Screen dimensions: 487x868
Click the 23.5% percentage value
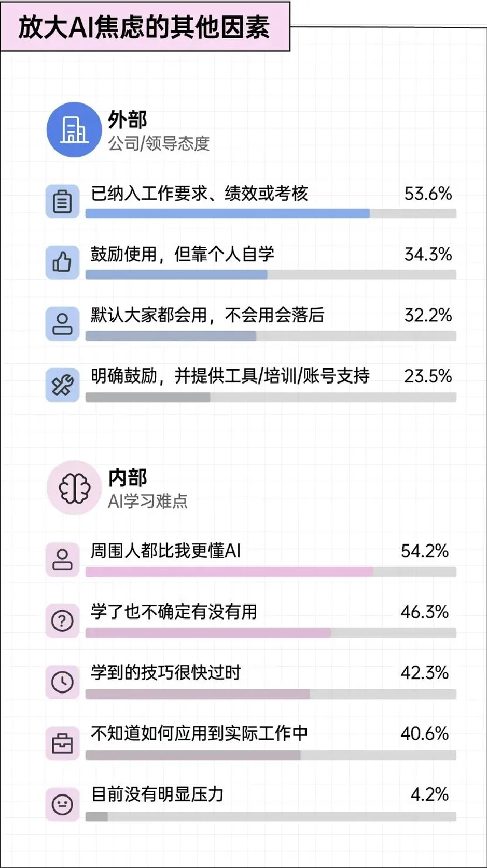click(428, 376)
